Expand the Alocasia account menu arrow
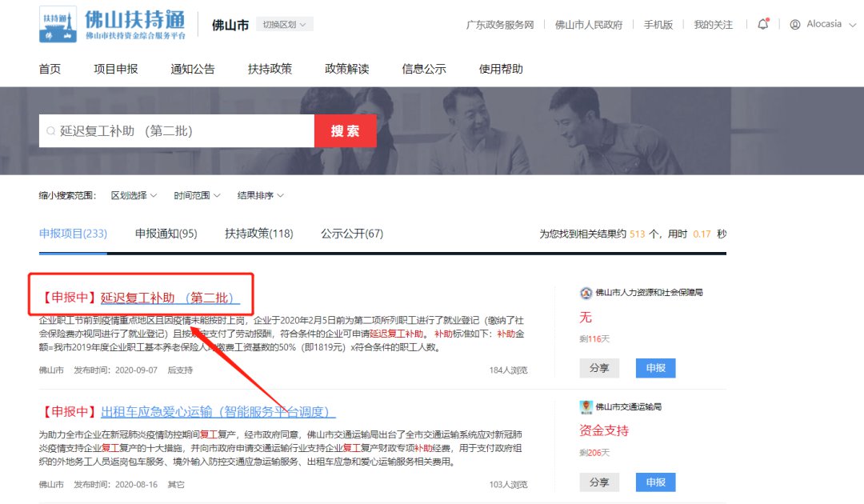The image size is (864, 504). click(x=853, y=25)
